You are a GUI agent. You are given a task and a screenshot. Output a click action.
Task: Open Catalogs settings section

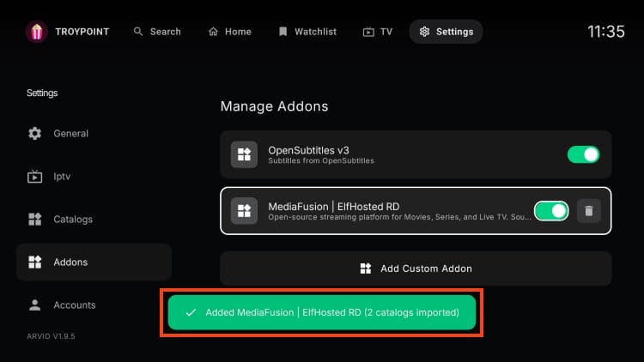tap(94, 219)
